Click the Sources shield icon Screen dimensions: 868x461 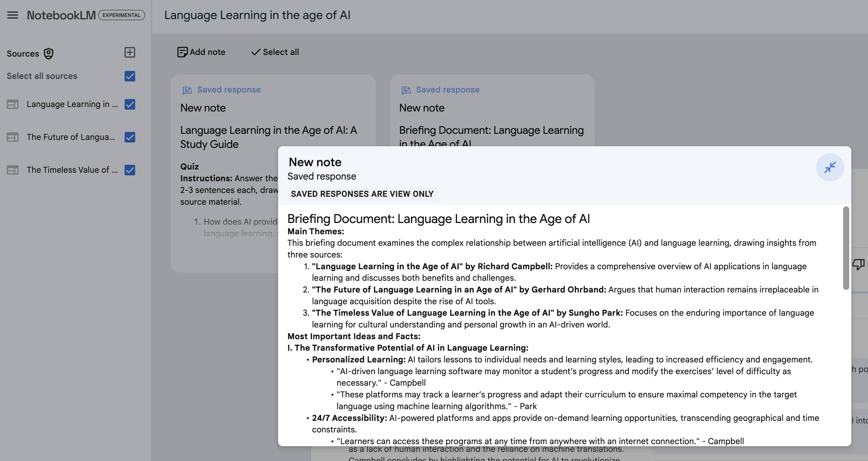[x=48, y=54]
